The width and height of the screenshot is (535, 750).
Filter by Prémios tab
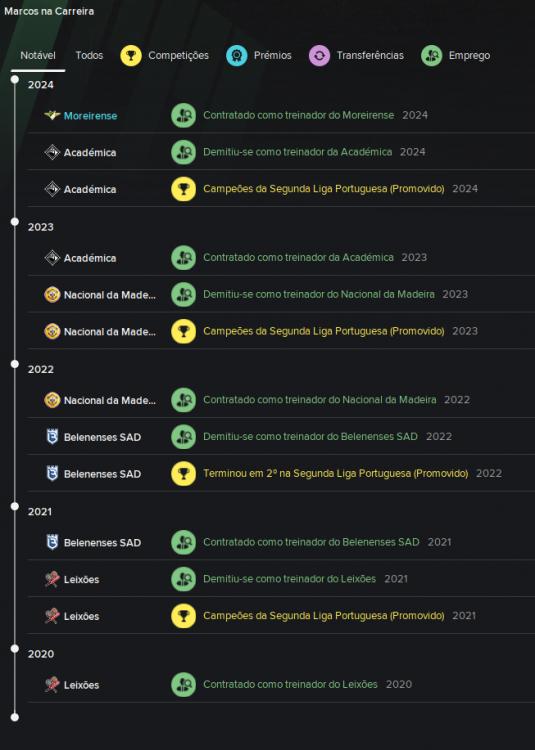pos(259,55)
